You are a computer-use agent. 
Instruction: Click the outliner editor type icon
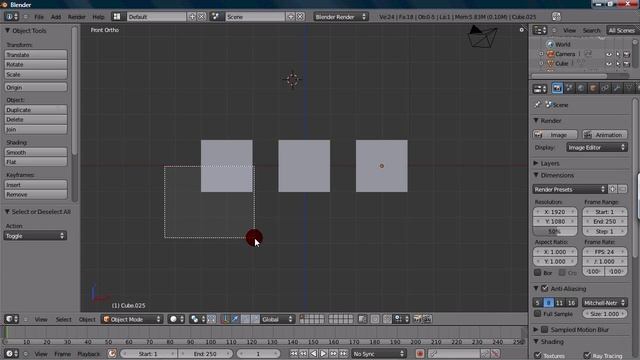tap(540, 30)
